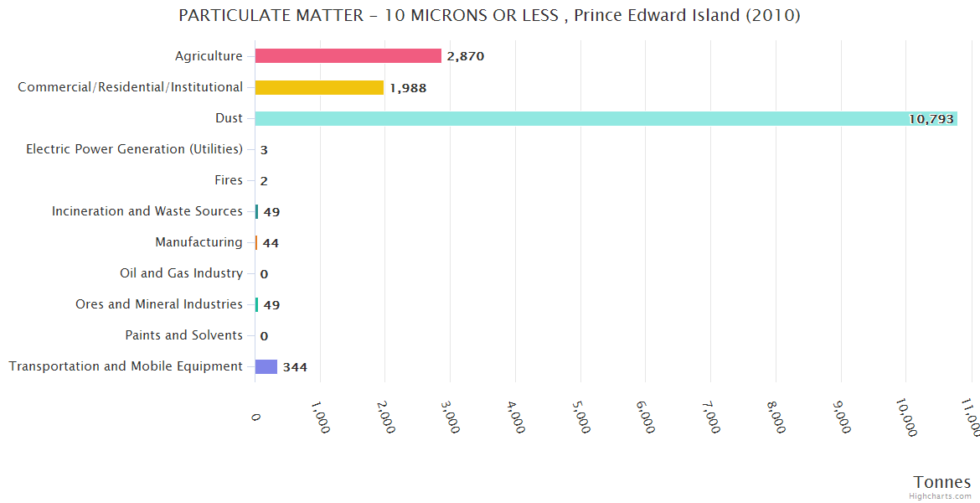Click the Fires category label
Image resolution: width=980 pixels, height=503 pixels.
(229, 180)
